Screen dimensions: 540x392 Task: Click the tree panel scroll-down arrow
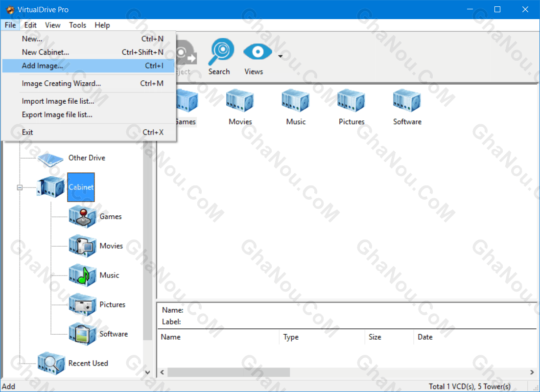coord(147,372)
